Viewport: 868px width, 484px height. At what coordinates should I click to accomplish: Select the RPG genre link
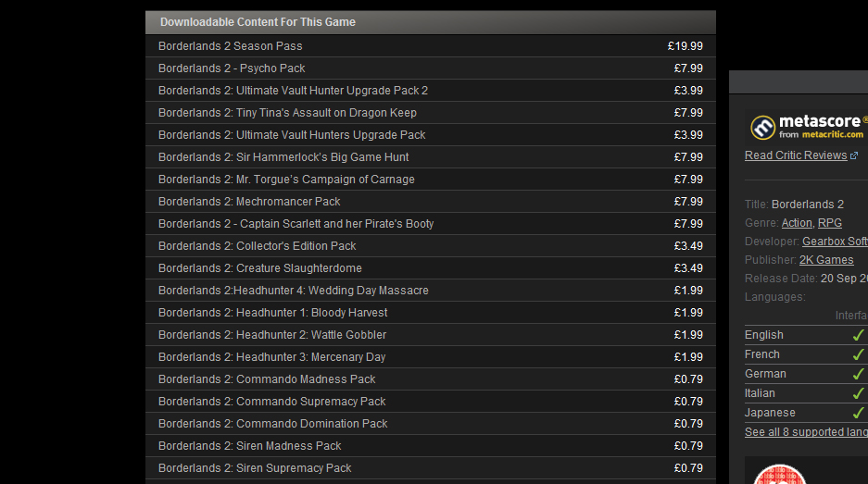tap(829, 223)
